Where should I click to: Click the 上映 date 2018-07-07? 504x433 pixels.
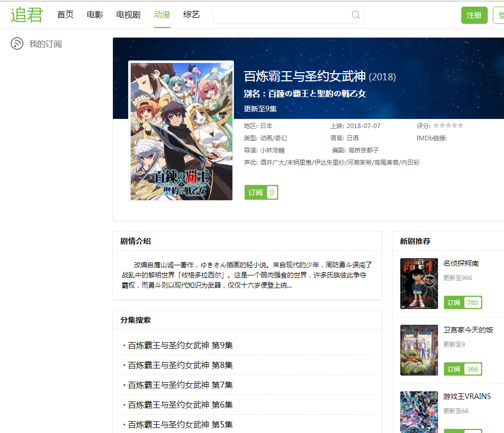coord(364,126)
